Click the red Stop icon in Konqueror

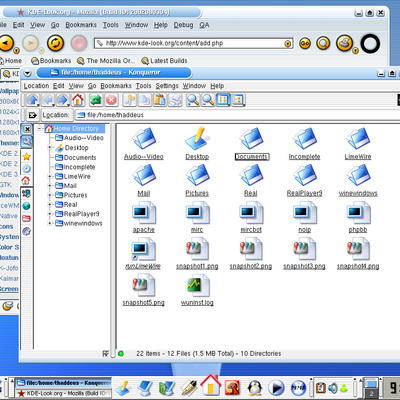111,100
